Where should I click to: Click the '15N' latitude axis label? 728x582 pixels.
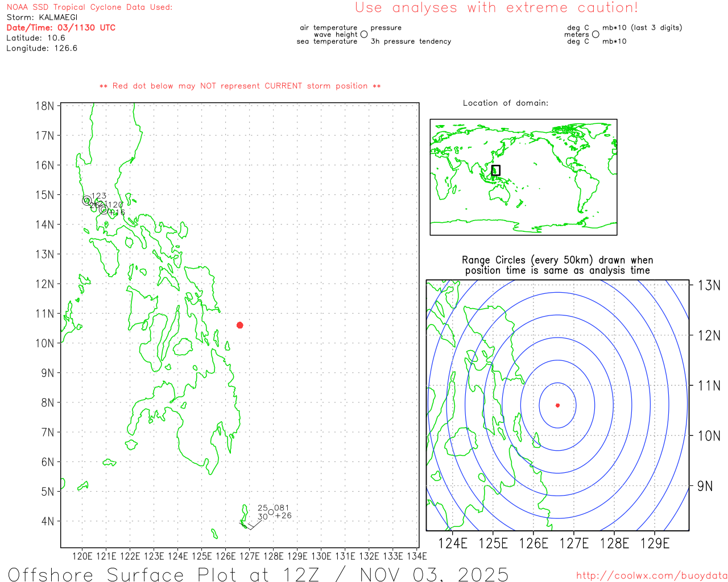(x=45, y=195)
